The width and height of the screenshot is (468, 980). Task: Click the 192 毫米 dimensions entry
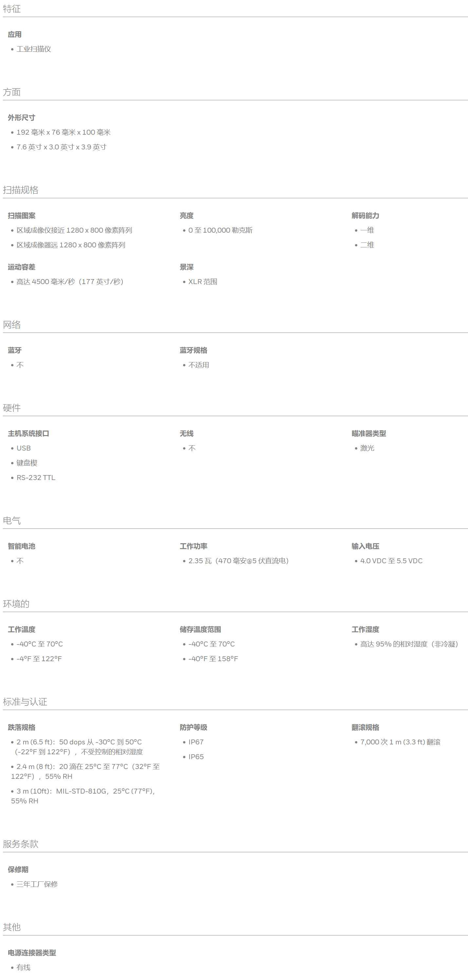pos(64,132)
